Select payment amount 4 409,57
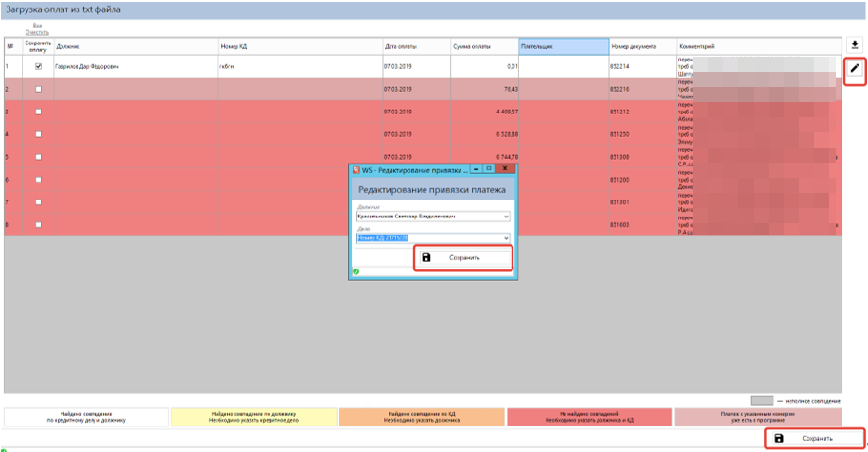Screen dimensions: 868x452 point(484,112)
